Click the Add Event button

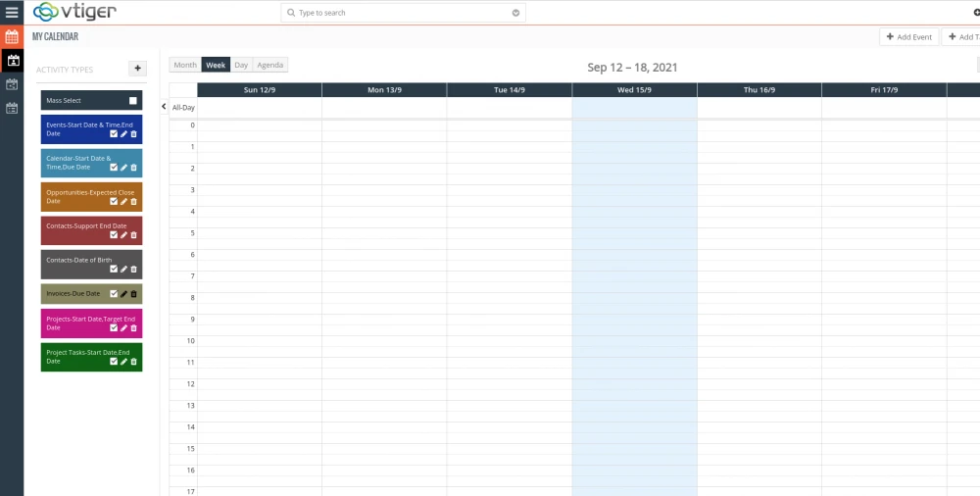point(908,37)
